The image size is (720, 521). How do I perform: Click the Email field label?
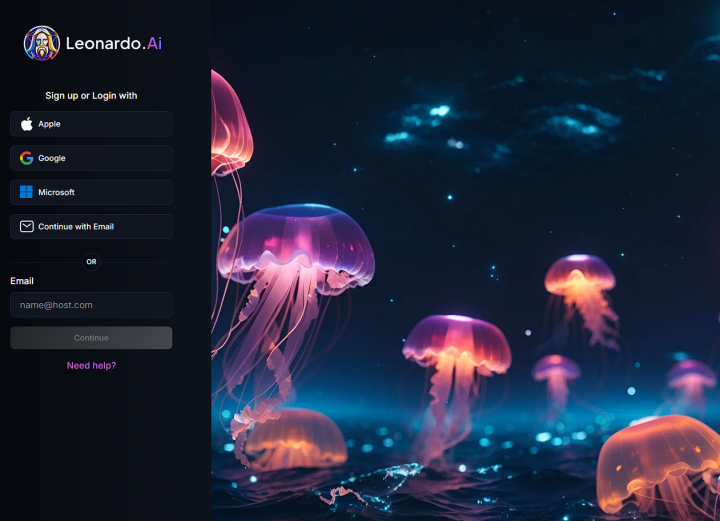click(22, 281)
